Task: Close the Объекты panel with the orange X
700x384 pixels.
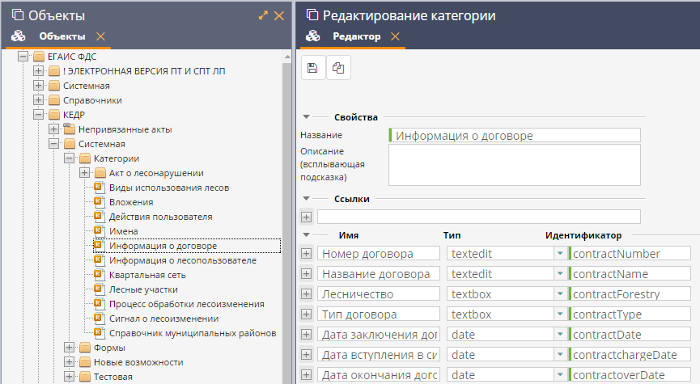Action: [x=279, y=16]
